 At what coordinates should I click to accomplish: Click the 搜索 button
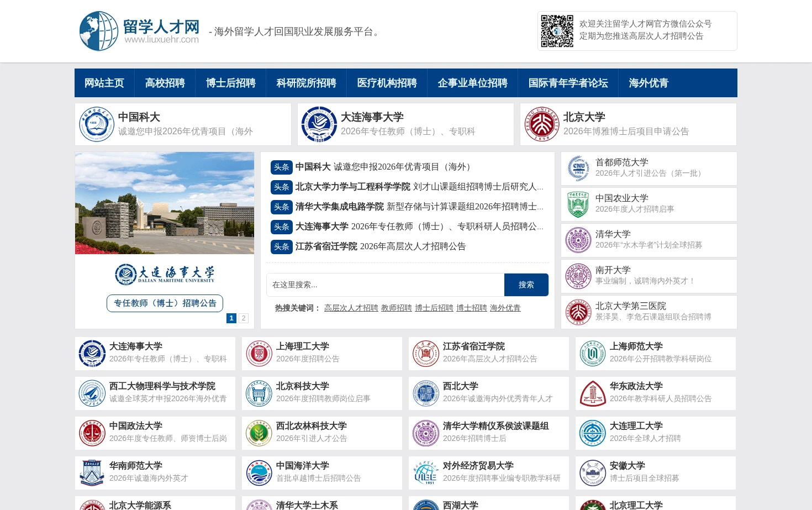(x=526, y=285)
